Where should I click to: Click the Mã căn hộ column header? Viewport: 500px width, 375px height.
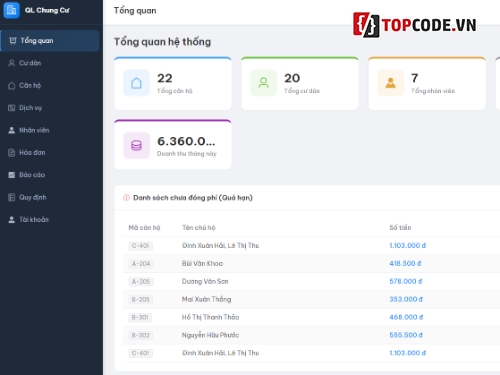coord(144,228)
